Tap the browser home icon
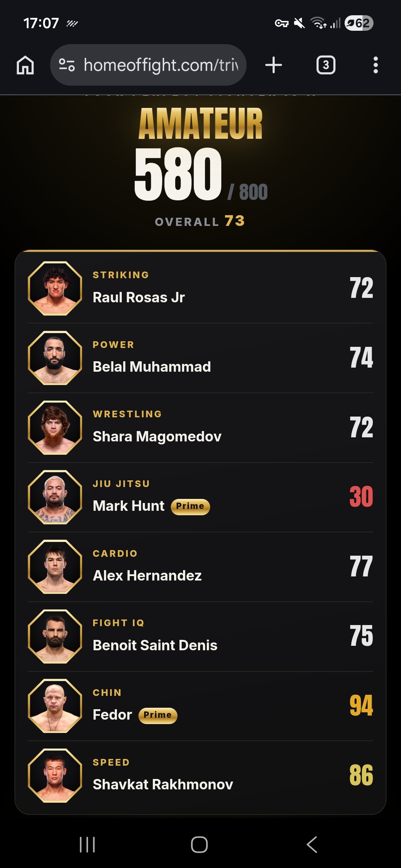The width and height of the screenshot is (401, 868). pos(25,65)
